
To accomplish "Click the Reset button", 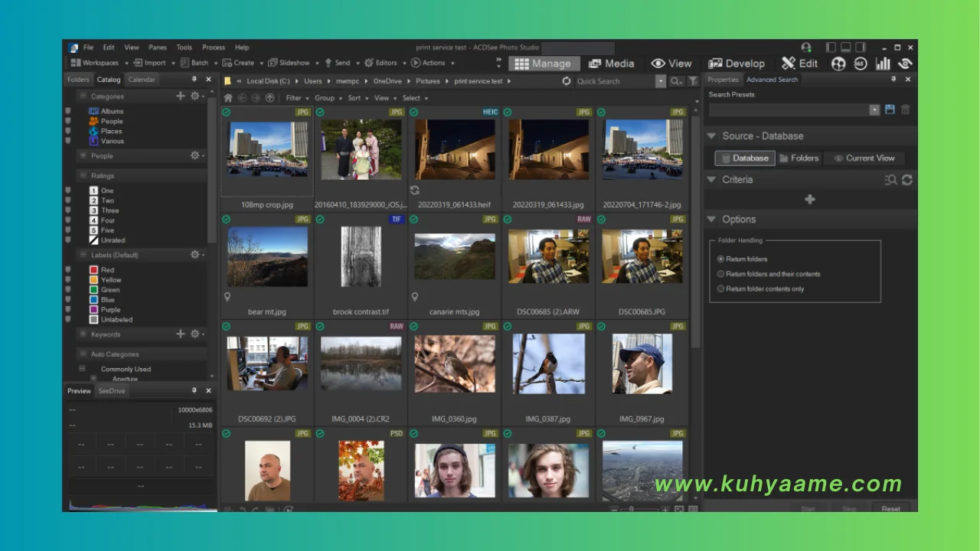I will click(890, 508).
